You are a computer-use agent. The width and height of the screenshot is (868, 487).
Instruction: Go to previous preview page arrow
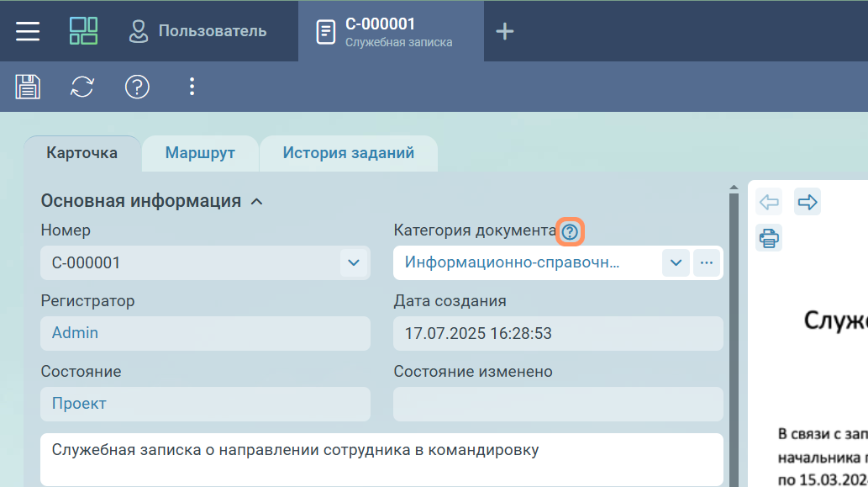[x=768, y=202]
